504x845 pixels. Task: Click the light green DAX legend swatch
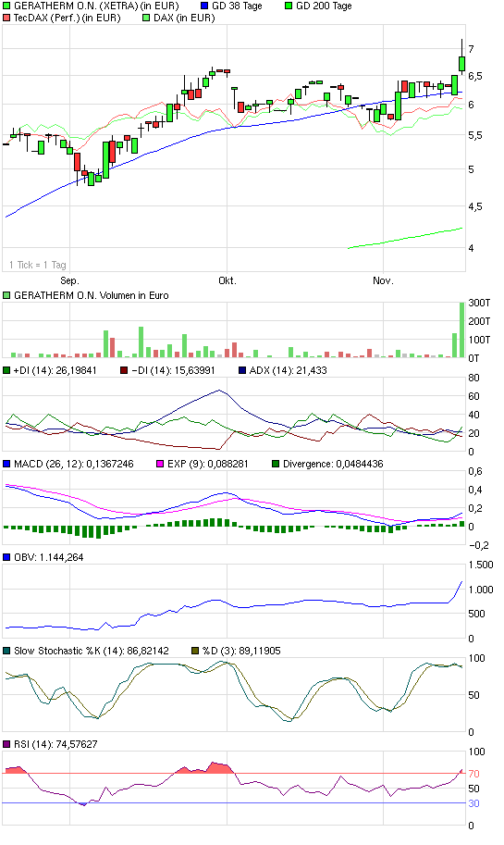(146, 18)
